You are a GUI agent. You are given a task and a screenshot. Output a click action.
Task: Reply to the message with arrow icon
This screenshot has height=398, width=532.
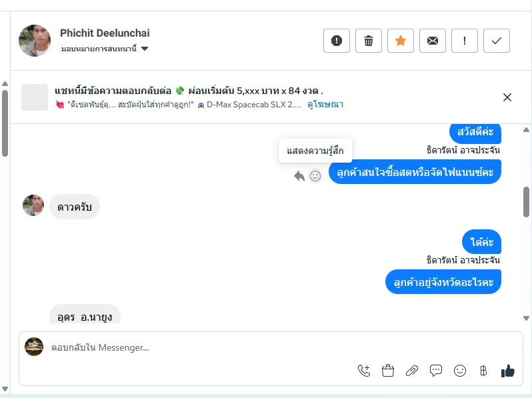coord(299,176)
